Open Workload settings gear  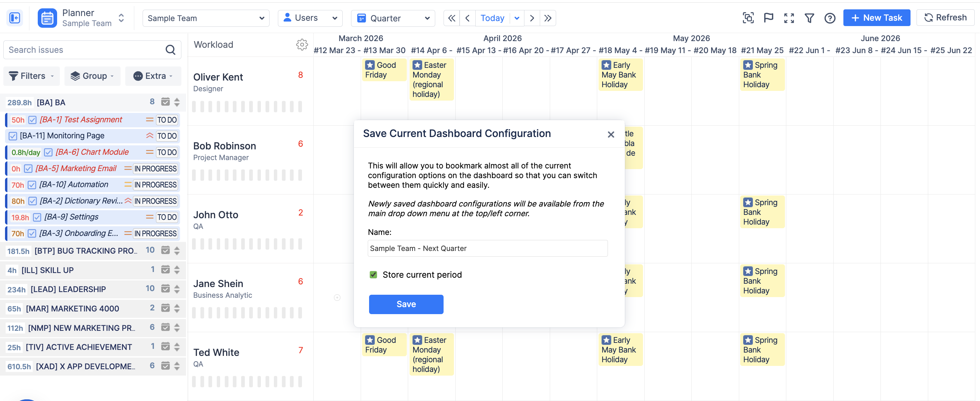click(x=302, y=44)
